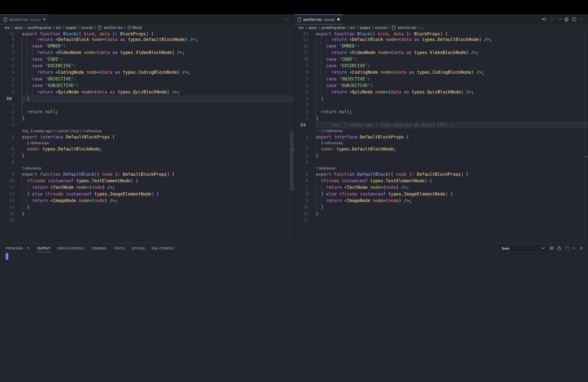
Task: Click DefaultBlockProps interface name in right editor
Action: (x=382, y=137)
